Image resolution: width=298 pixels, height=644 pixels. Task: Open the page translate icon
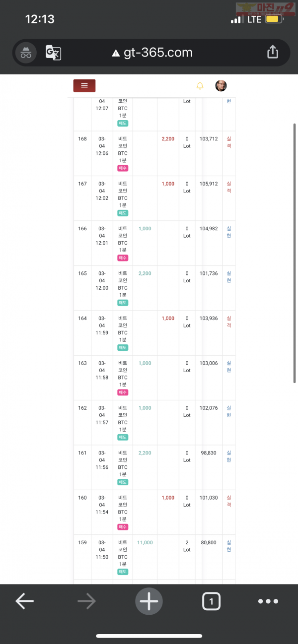click(53, 52)
